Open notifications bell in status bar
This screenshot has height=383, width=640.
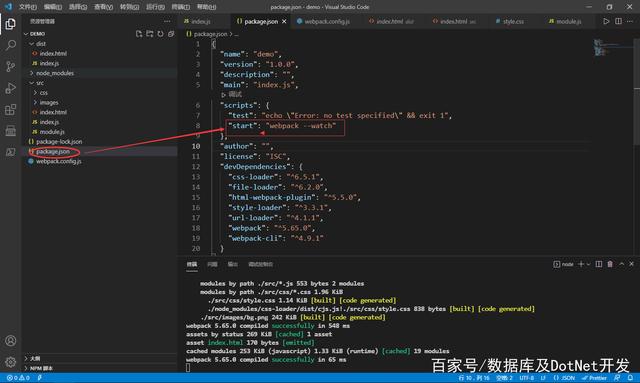631,378
